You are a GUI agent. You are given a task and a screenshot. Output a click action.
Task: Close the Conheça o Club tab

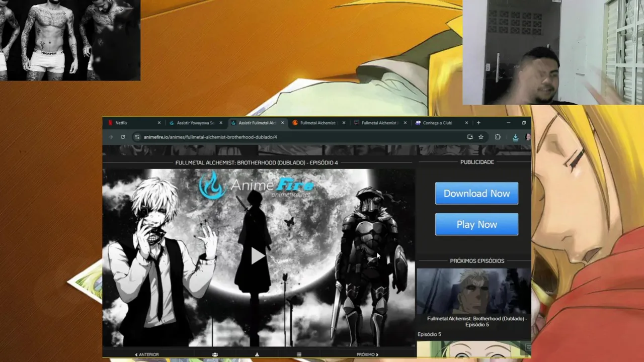pos(466,123)
